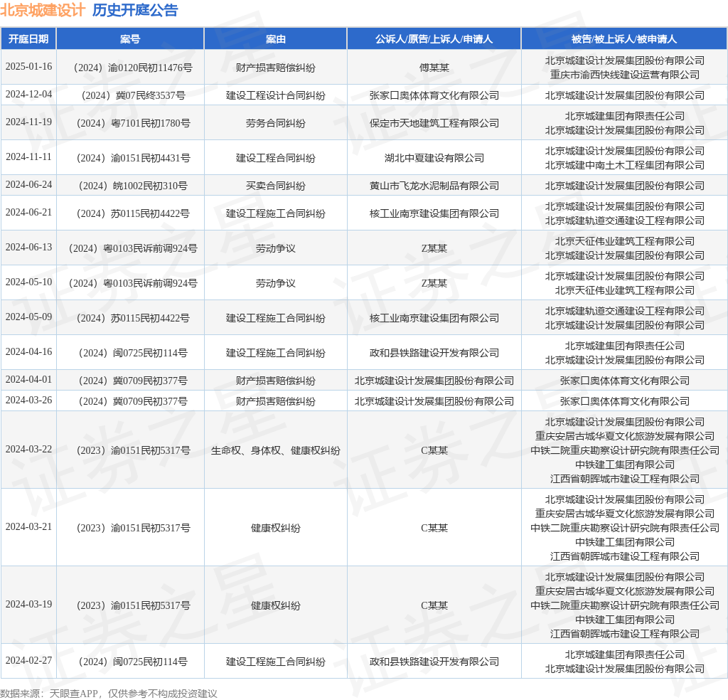Select date cell 2024-05-09
Screen dimensions: 728x700
click(x=28, y=317)
